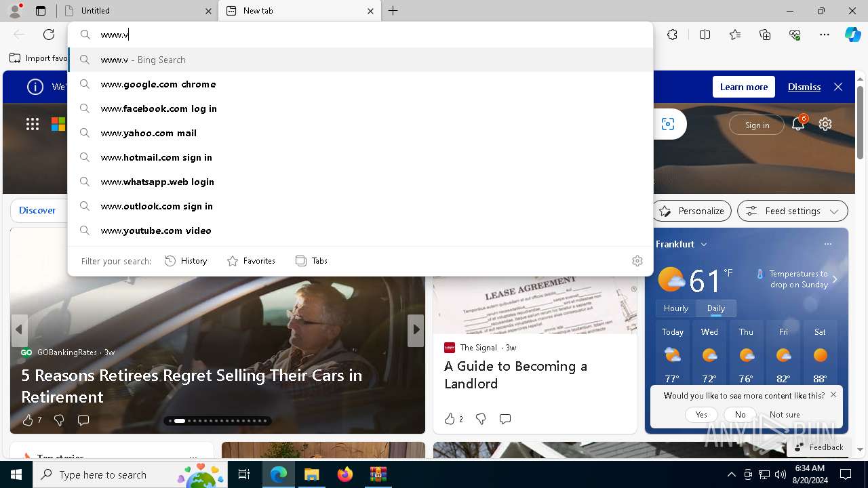
Task: Open comments on Retirees Cars article
Action: coord(83,420)
